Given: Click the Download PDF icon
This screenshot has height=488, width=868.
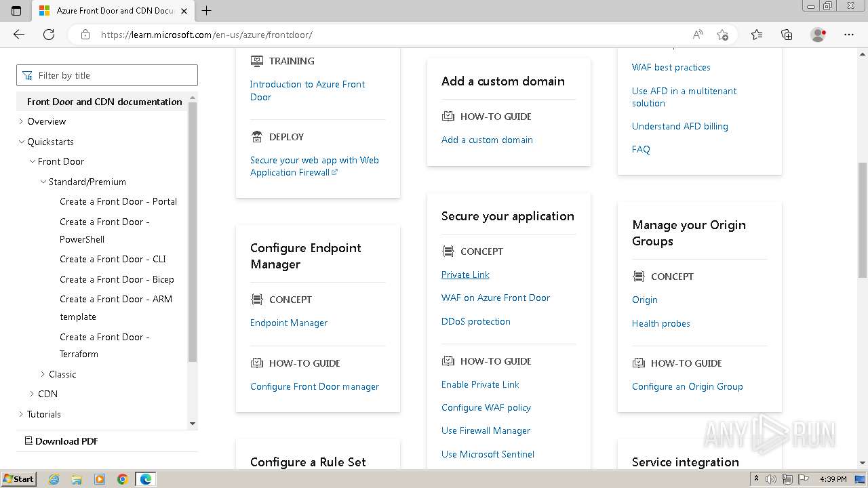Looking at the screenshot, I should click(28, 441).
